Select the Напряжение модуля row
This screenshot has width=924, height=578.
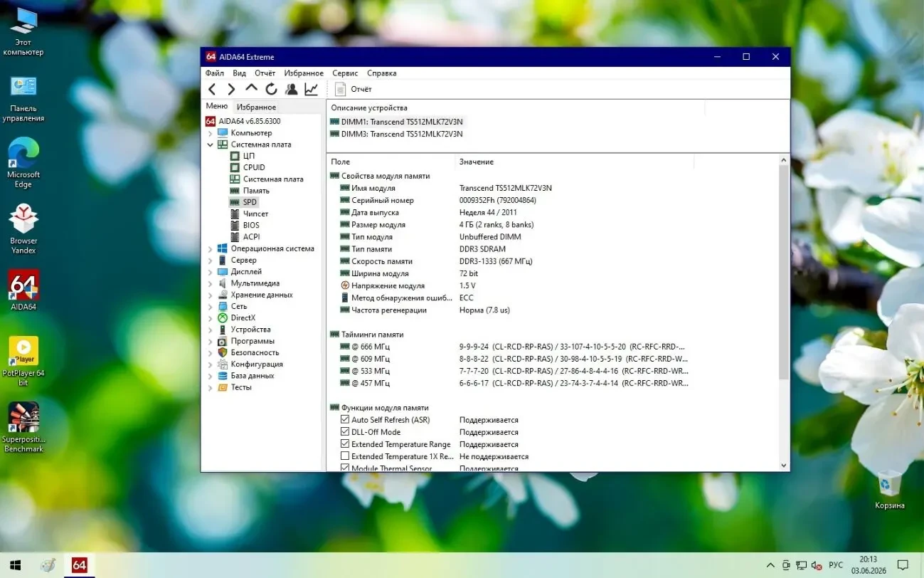pos(553,285)
